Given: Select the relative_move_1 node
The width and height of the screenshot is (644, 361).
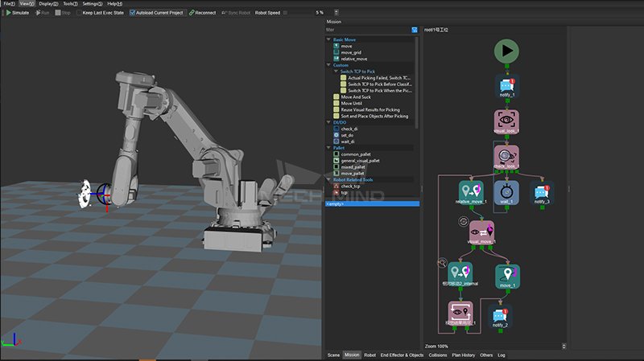Looking at the screenshot, I should pos(469,192).
